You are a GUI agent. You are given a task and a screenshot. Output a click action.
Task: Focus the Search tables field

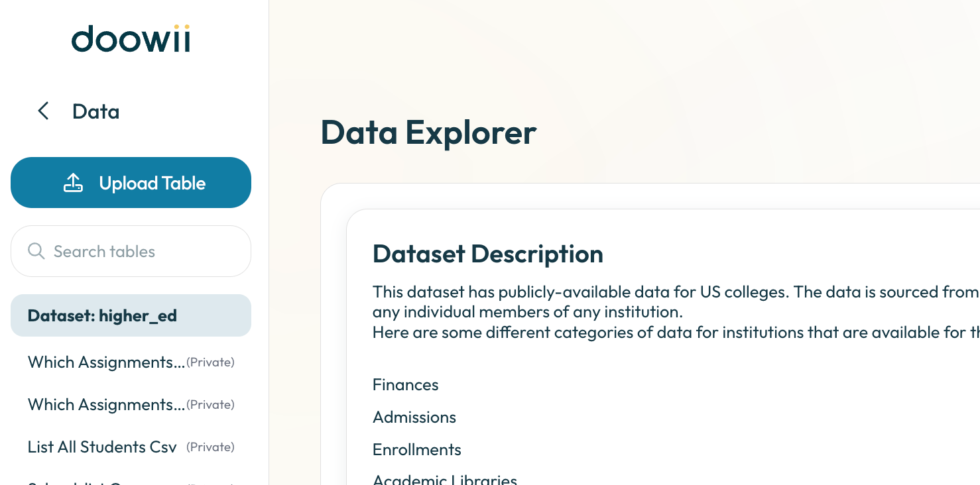139,251
